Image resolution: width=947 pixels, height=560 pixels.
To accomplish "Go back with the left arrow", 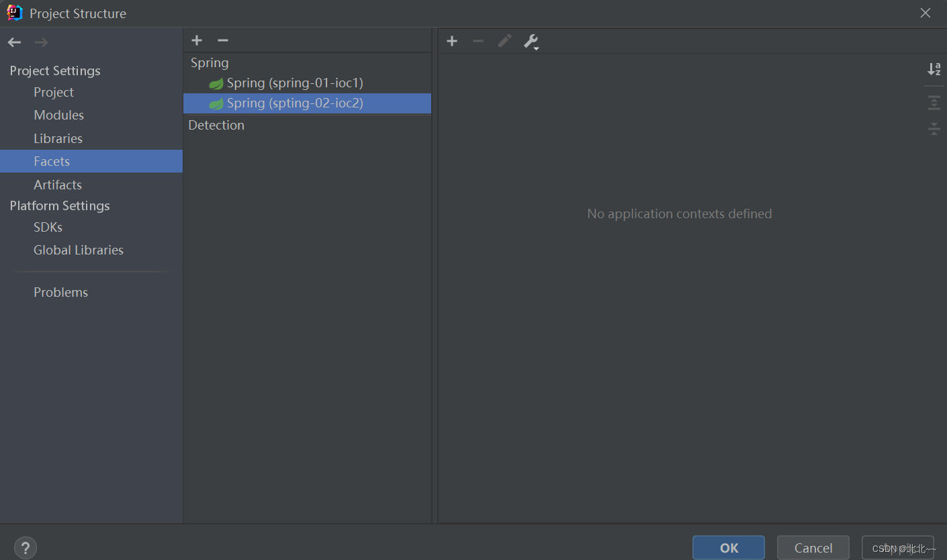I will [x=14, y=42].
